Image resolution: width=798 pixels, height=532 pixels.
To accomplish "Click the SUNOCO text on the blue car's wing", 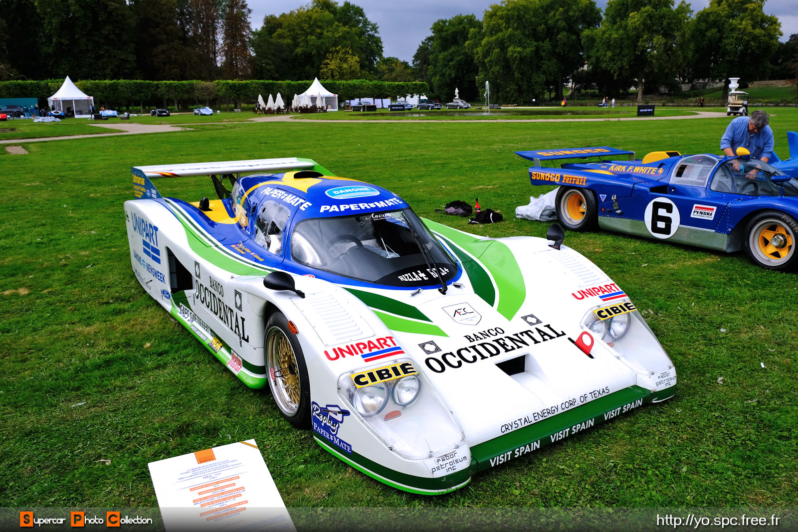I will pyautogui.click(x=574, y=152).
